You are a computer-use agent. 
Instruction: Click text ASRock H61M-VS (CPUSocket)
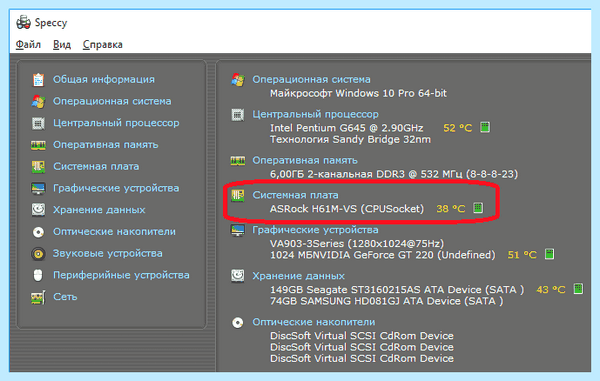347,209
